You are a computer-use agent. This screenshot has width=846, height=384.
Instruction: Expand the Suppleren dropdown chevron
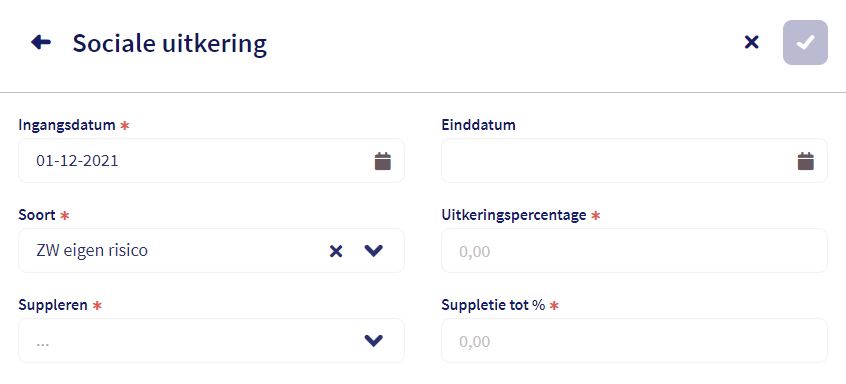click(373, 341)
